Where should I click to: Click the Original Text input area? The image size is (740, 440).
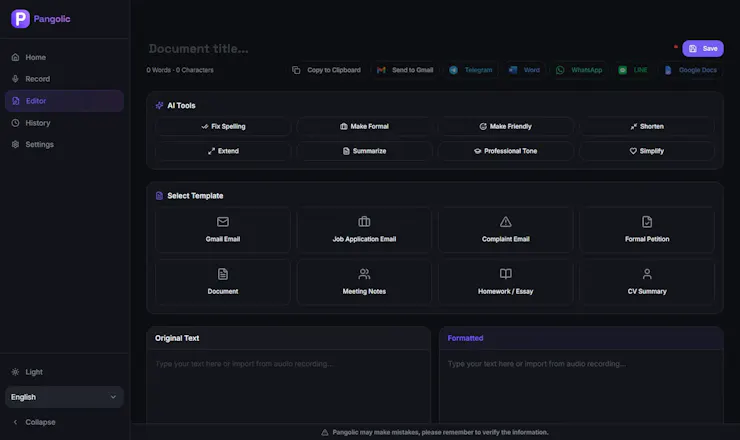288,387
